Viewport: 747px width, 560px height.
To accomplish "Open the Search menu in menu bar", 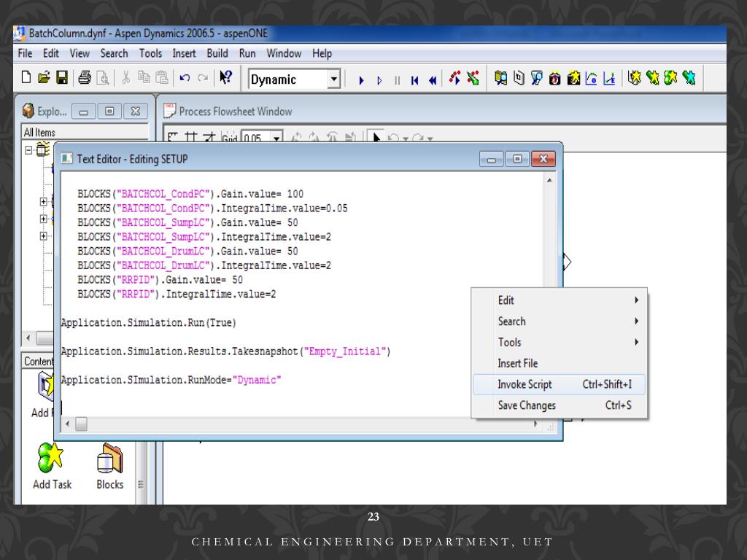I will (x=115, y=53).
